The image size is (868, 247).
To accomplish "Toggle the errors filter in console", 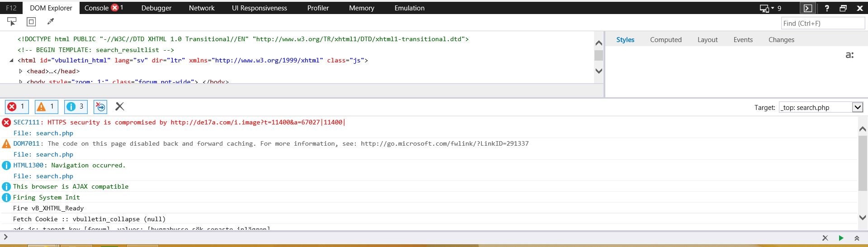I will click(x=17, y=107).
